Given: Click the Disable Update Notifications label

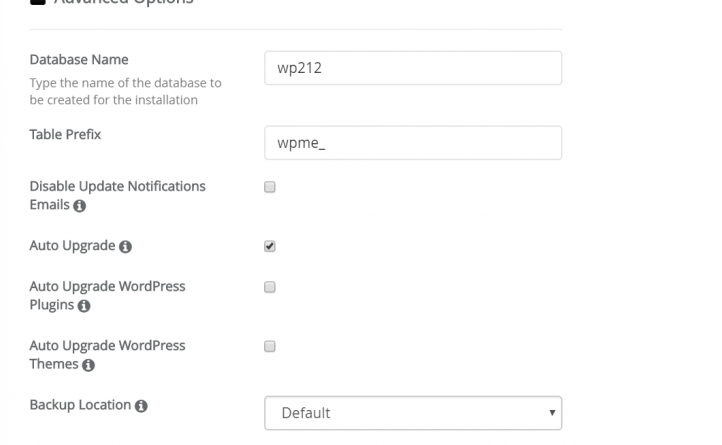Looking at the screenshot, I should [117, 195].
